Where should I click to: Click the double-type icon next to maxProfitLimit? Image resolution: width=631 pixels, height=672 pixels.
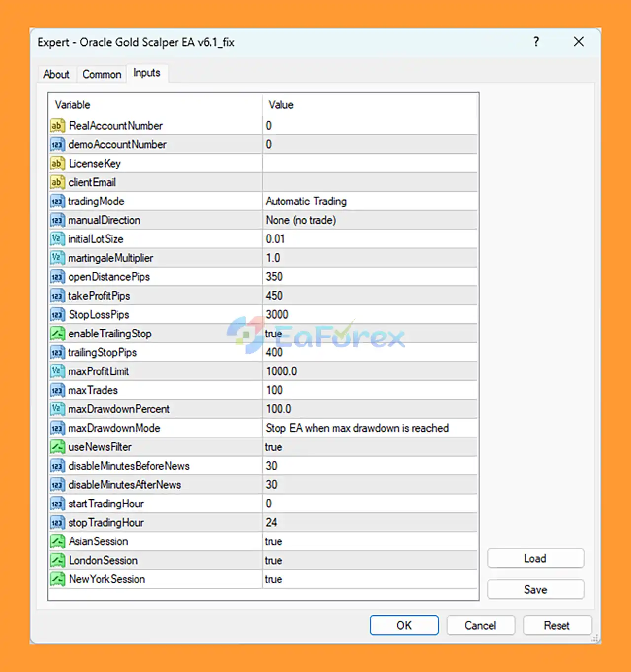coord(57,371)
